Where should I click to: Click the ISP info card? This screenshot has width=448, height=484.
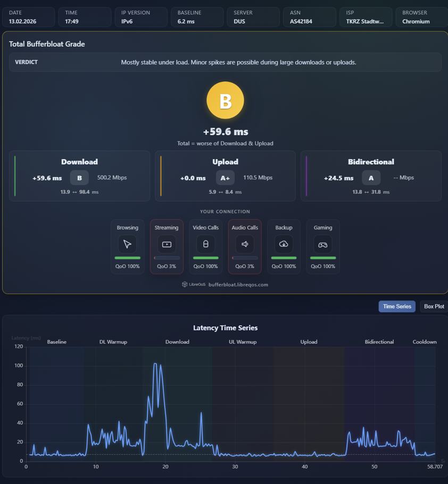point(366,17)
